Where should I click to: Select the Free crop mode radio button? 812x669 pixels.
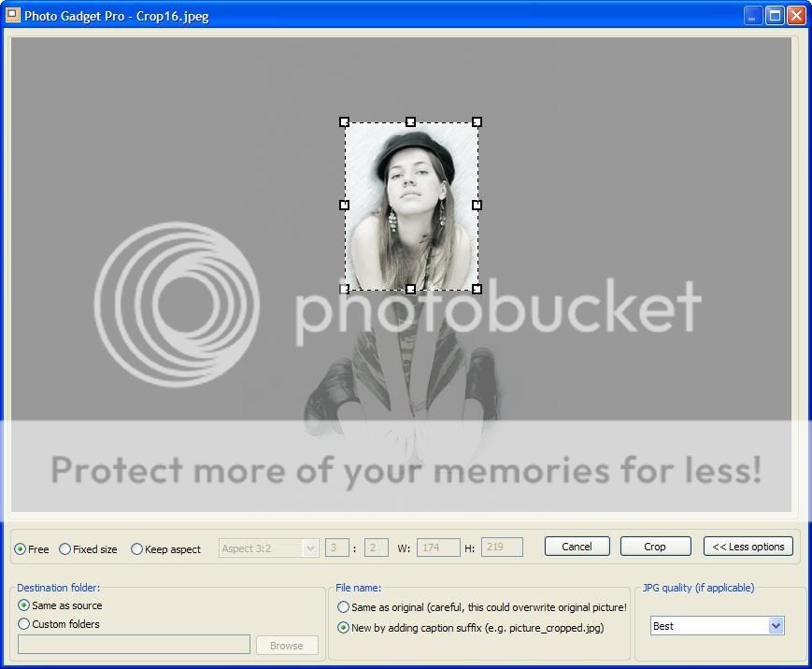click(x=21, y=549)
